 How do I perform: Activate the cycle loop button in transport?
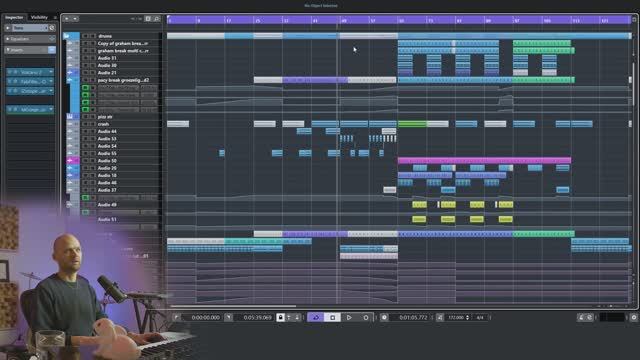[x=316, y=317]
